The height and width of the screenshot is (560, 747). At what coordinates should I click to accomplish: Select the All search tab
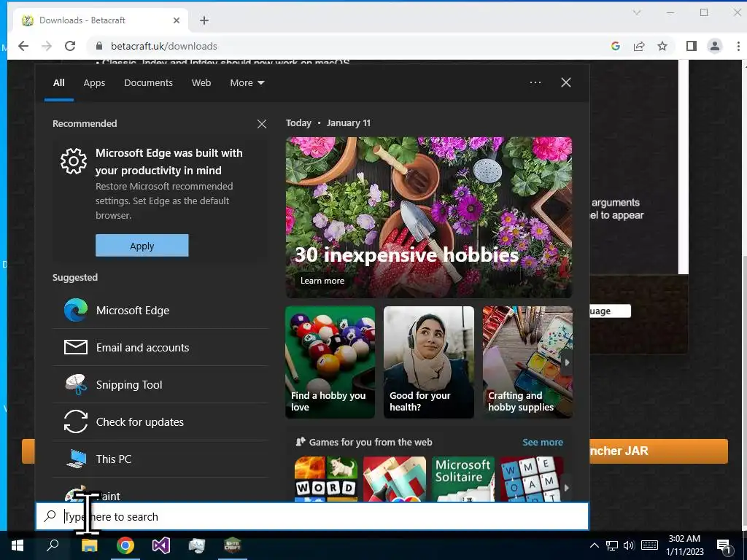coord(58,83)
